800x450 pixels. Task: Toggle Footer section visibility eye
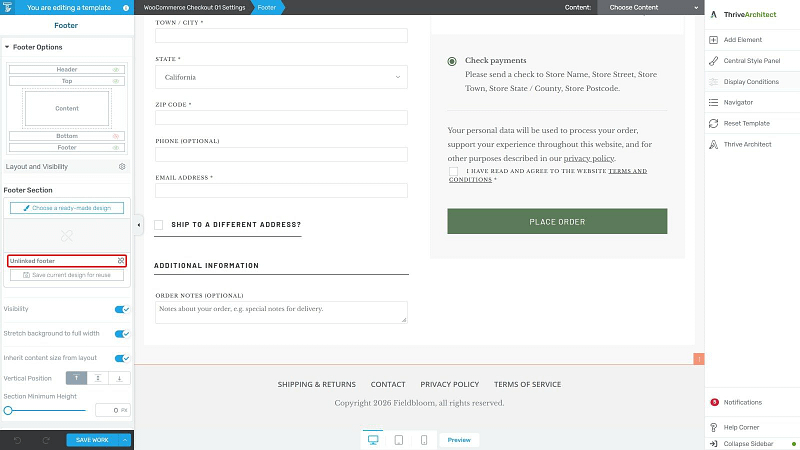point(116,147)
